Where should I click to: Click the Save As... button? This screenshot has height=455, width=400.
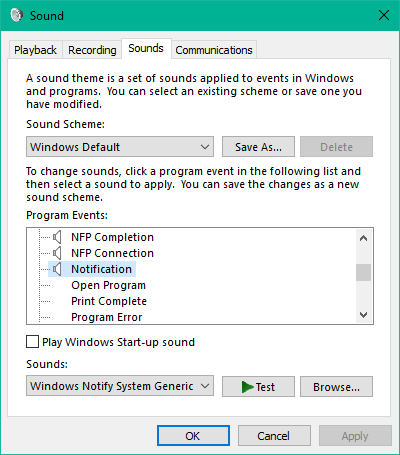258,147
